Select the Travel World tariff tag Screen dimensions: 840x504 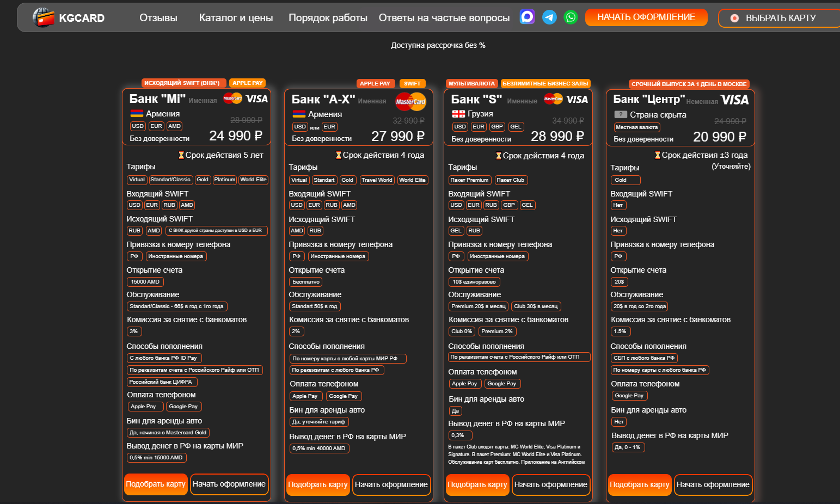point(377,180)
